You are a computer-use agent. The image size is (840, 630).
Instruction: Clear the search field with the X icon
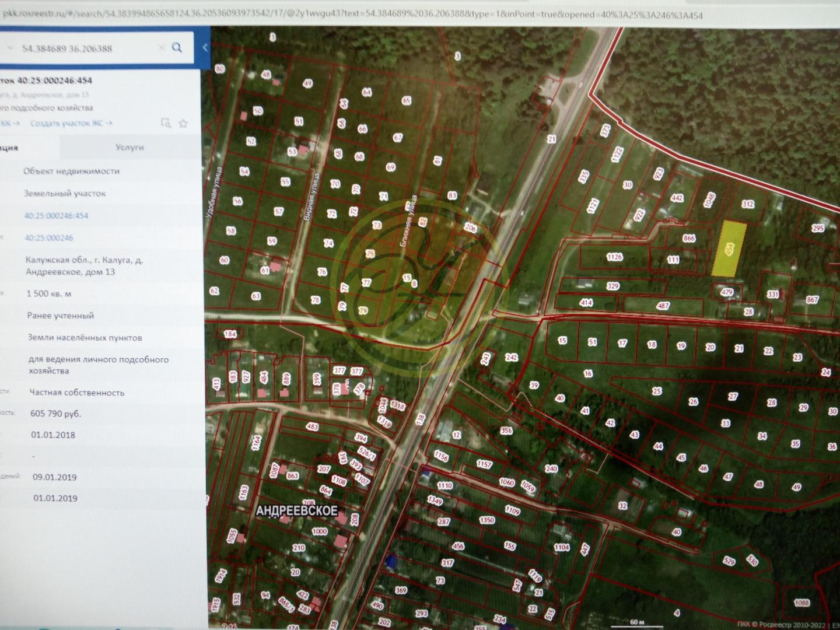[162, 48]
